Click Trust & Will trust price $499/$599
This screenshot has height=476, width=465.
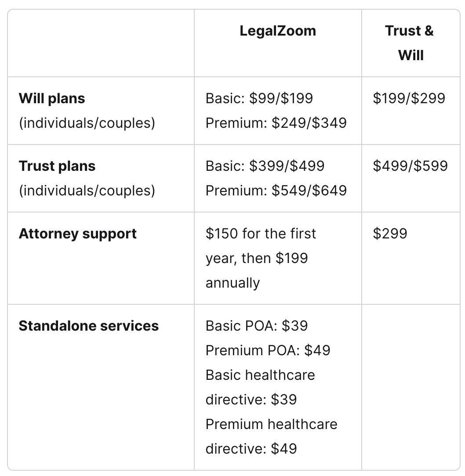coord(411,166)
